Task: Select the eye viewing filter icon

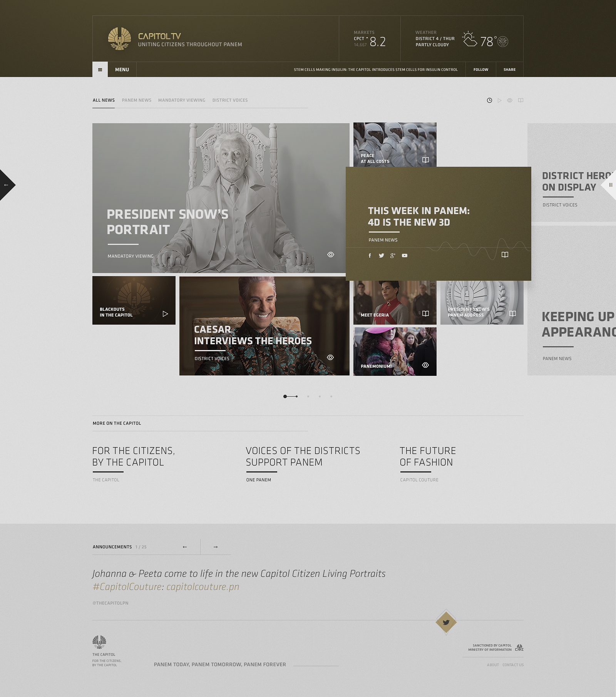Action: tap(510, 101)
